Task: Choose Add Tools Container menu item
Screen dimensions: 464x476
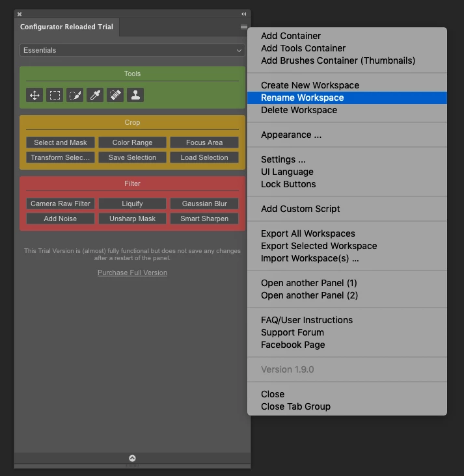Action: 347,48
